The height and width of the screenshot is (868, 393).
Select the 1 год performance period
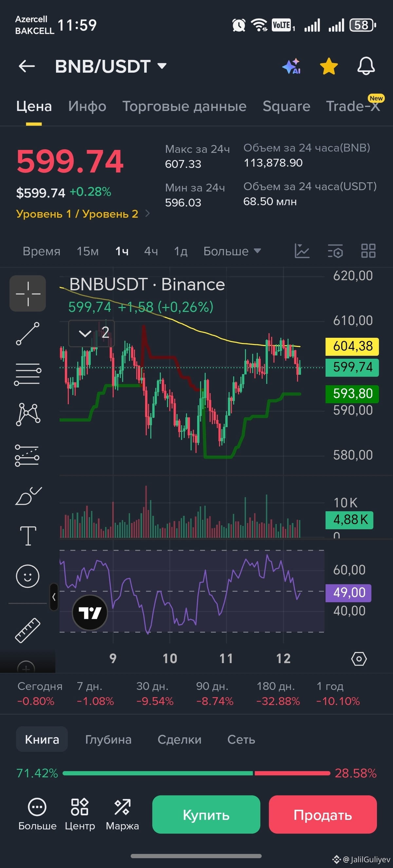pyautogui.click(x=338, y=694)
